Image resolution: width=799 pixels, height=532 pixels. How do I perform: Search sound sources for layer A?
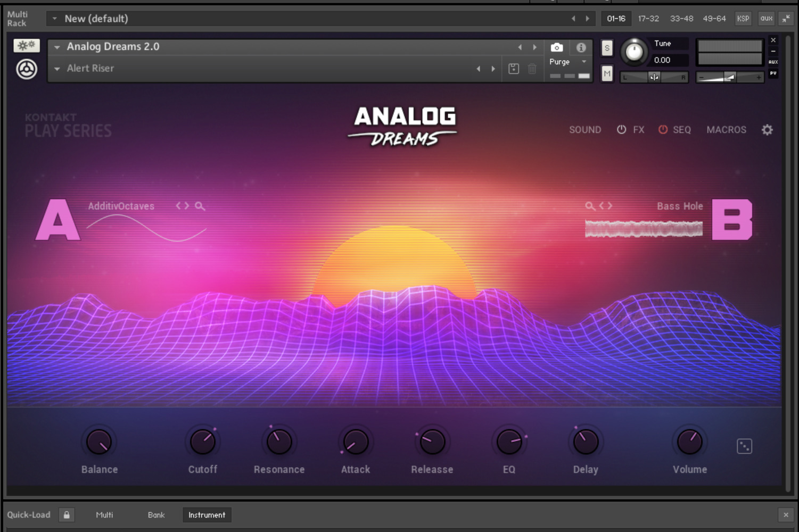[x=200, y=206]
